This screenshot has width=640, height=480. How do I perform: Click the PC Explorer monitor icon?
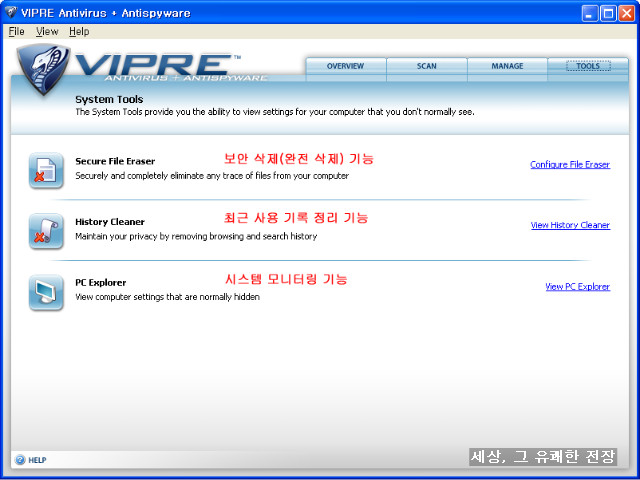click(x=46, y=292)
